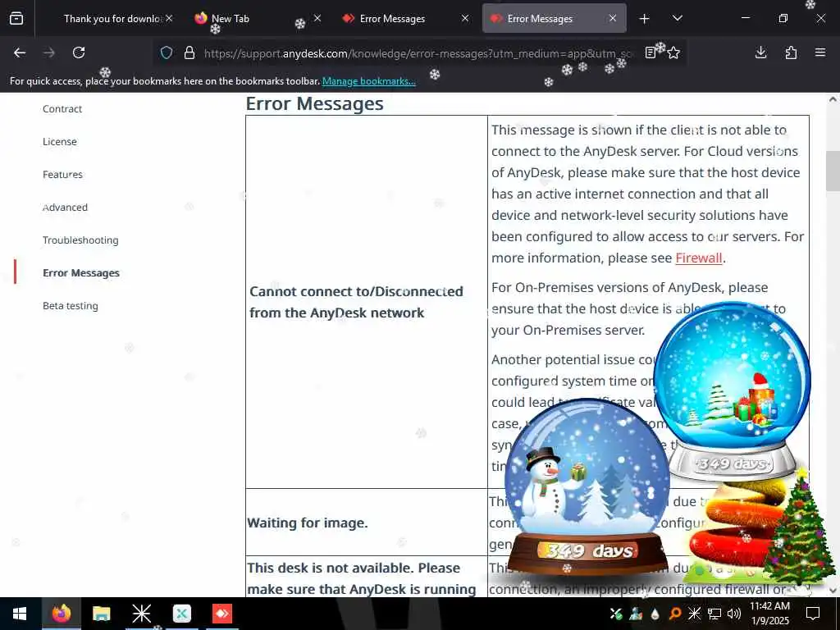
Task: Open the volume speaker tray icon
Action: click(733, 614)
